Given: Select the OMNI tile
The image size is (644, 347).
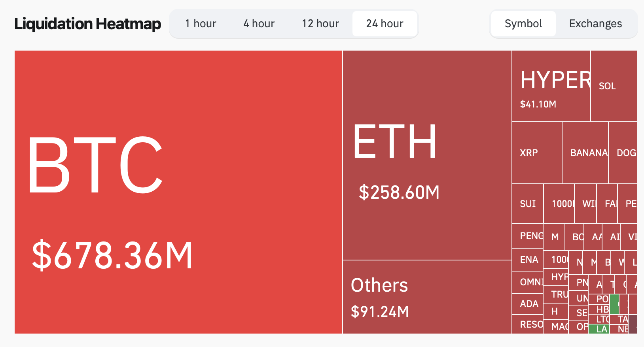Looking at the screenshot, I should (x=528, y=282).
